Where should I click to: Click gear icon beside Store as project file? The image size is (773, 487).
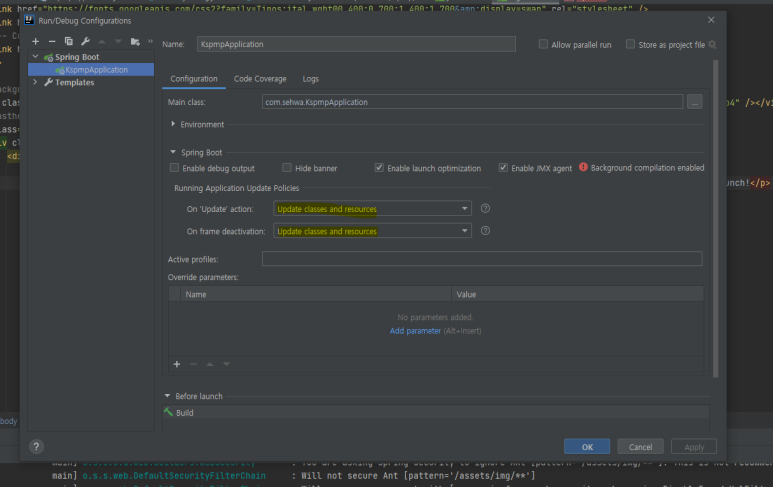[712, 44]
